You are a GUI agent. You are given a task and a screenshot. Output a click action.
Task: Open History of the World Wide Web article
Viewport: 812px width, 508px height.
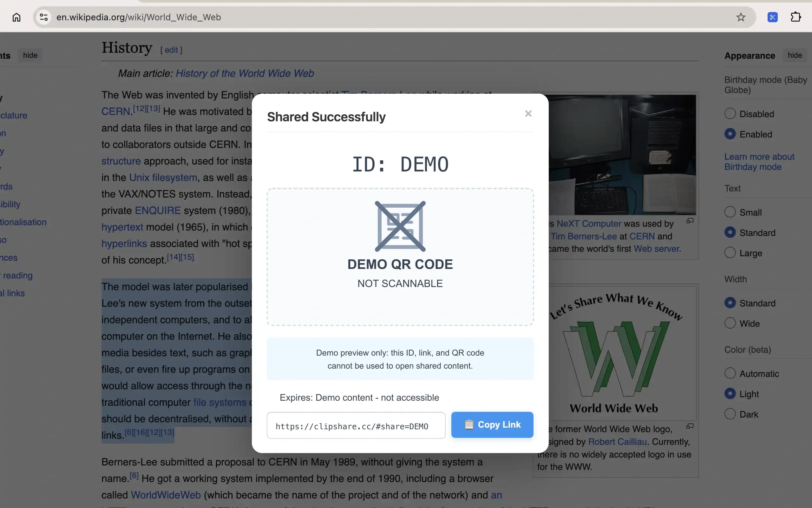[245, 73]
